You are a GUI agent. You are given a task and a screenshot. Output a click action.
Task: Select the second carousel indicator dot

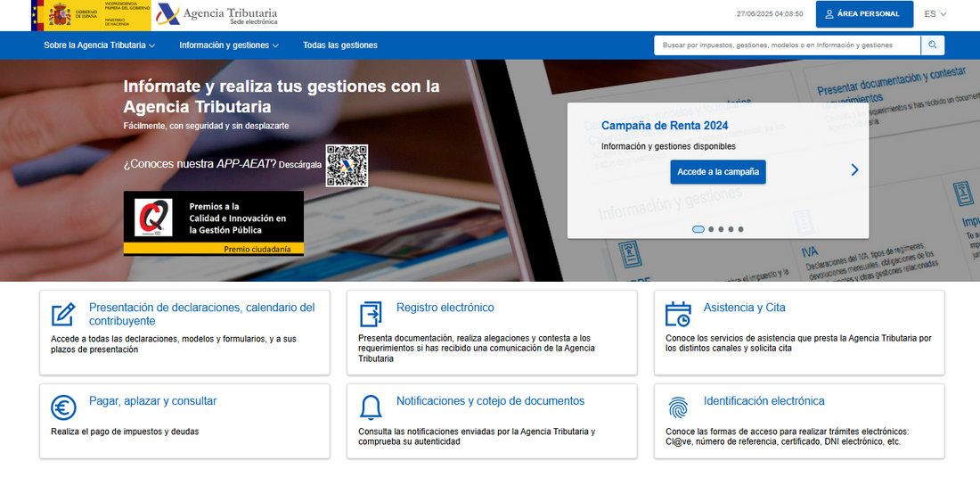[x=711, y=229]
